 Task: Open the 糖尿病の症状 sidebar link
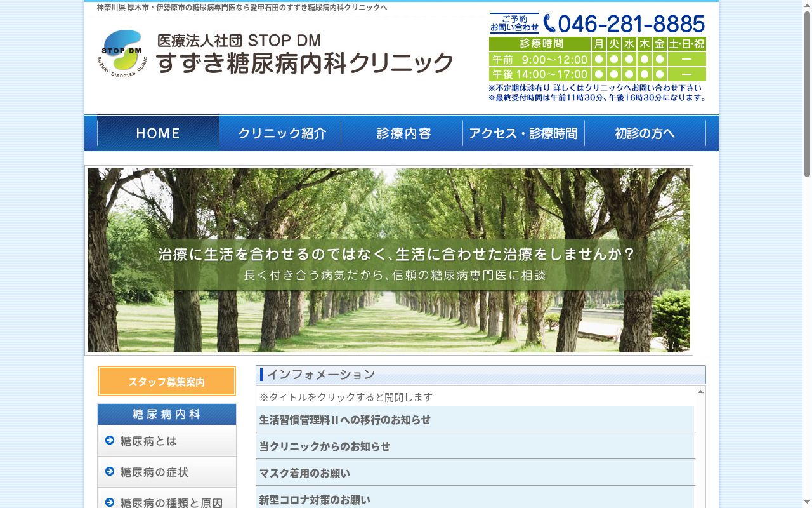pos(167,472)
